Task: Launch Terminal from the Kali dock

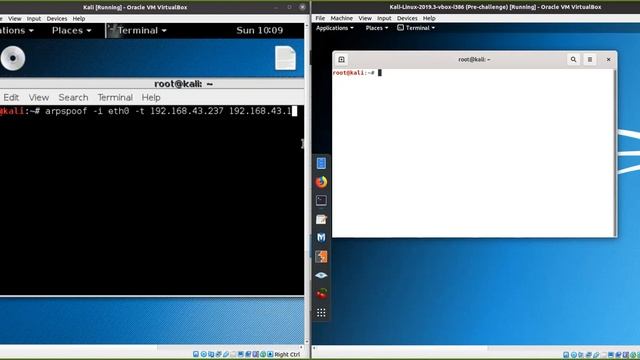Action: pyautogui.click(x=321, y=200)
